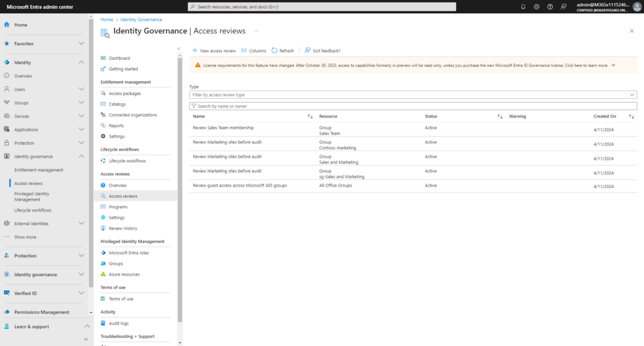This screenshot has width=644, height=346.
Task: Open notifications bell icon in top bar
Action: coord(523,6)
